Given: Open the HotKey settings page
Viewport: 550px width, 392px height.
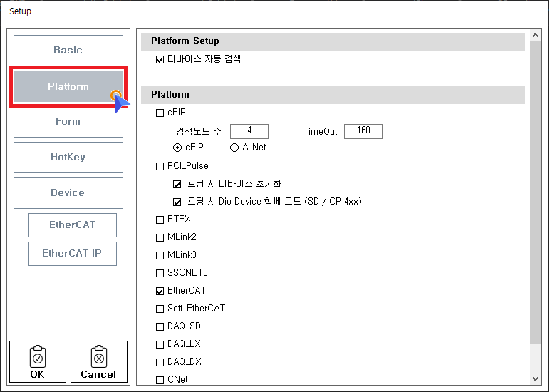Looking at the screenshot, I should click(x=68, y=158).
